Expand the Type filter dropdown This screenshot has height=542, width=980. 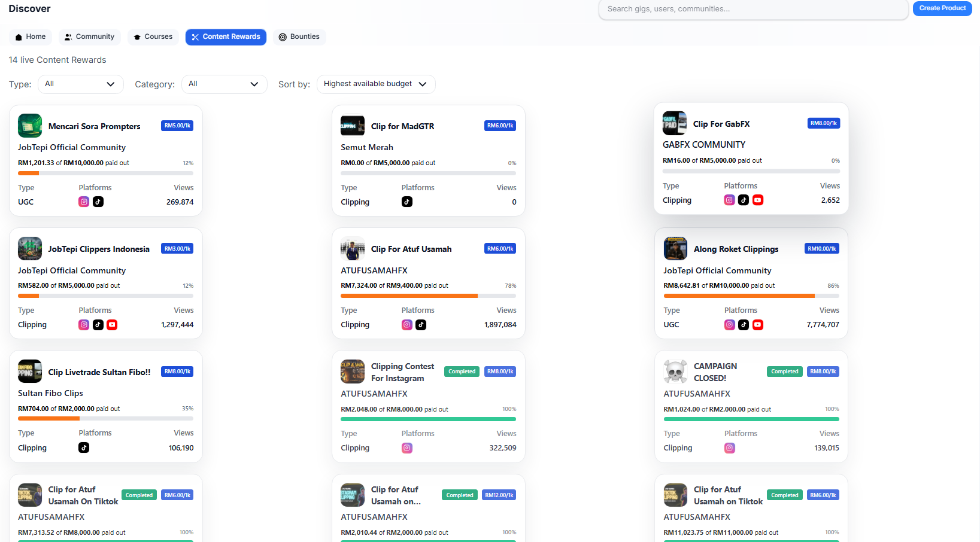tap(81, 84)
